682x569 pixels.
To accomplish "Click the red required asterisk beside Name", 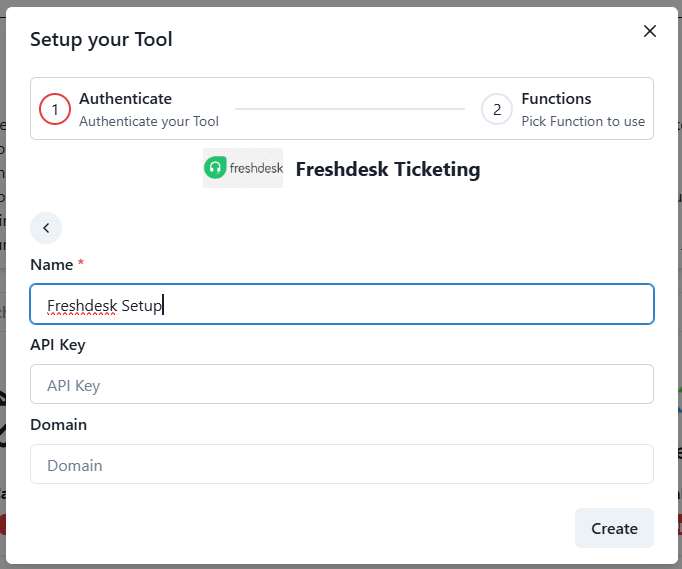I will click(x=81, y=264).
